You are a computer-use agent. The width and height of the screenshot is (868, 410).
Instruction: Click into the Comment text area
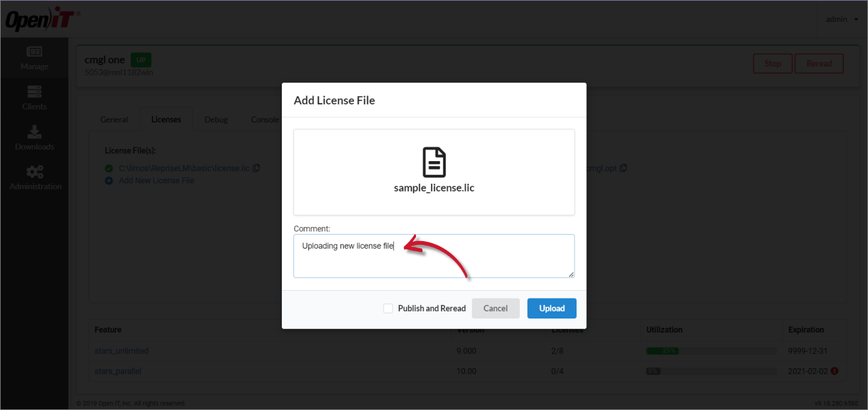434,256
